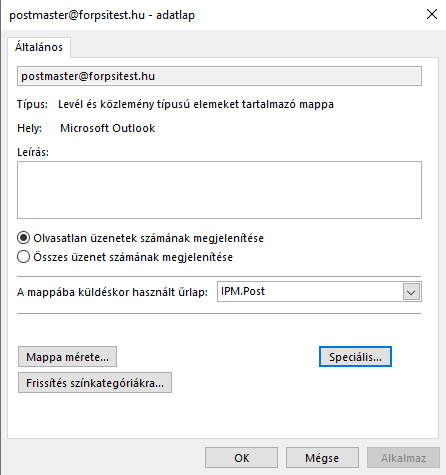Confirm with the OK button
Screen dimensions: 446x475
tap(241, 458)
